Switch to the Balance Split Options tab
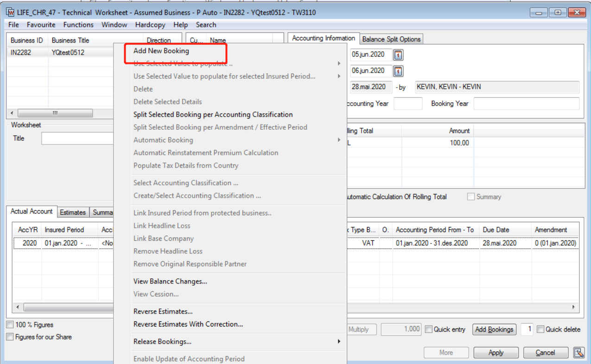 pos(391,39)
